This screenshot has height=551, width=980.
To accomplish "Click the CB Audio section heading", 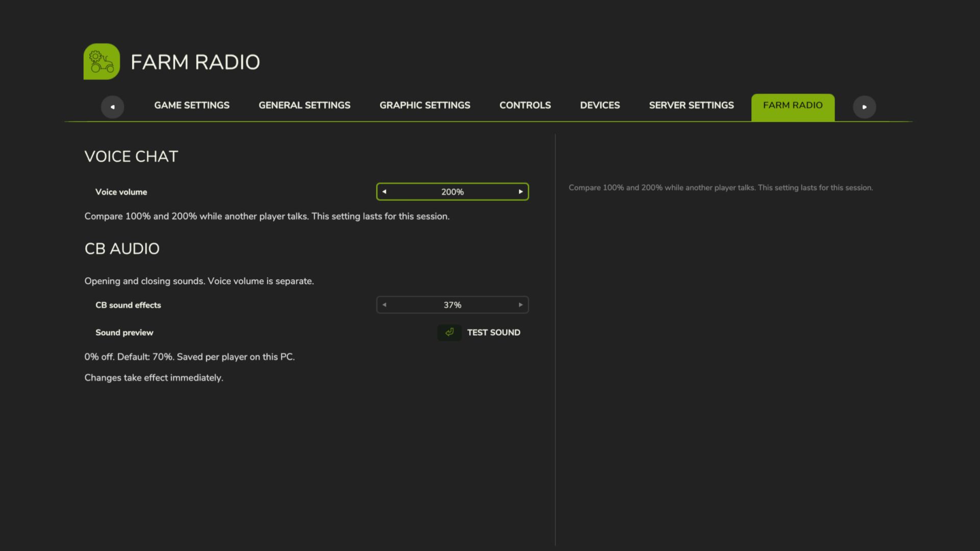I will 122,249.
